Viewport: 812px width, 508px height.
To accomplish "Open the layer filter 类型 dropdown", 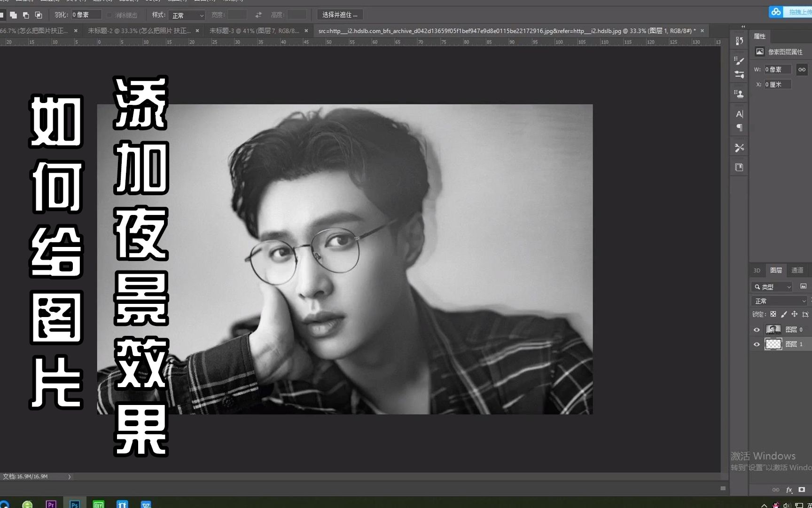I will [x=773, y=286].
